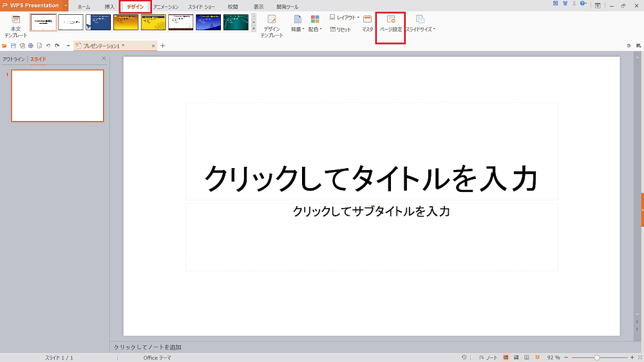Zoom out with the minus button
The width and height of the screenshot is (644, 362).
click(x=566, y=358)
